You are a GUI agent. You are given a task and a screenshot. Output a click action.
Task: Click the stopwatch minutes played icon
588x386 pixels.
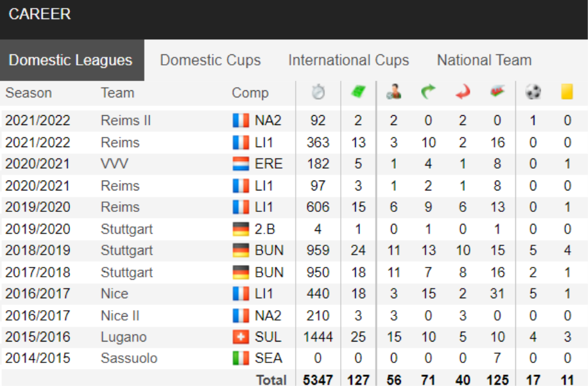coord(318,92)
